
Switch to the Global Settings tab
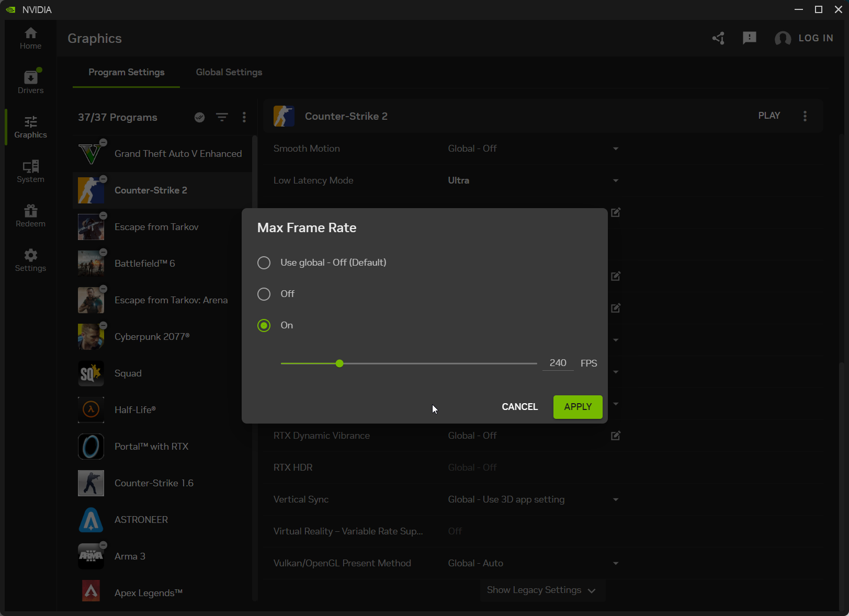229,72
